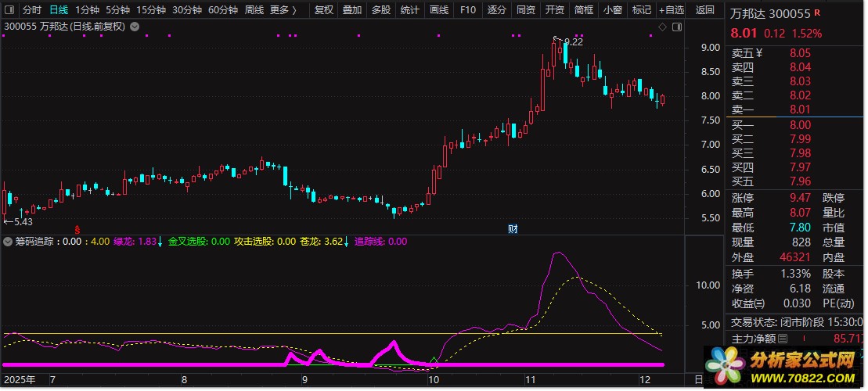868x391 pixels.
Task: Click the diamond marker icon above chart
Action: click(x=662, y=27)
